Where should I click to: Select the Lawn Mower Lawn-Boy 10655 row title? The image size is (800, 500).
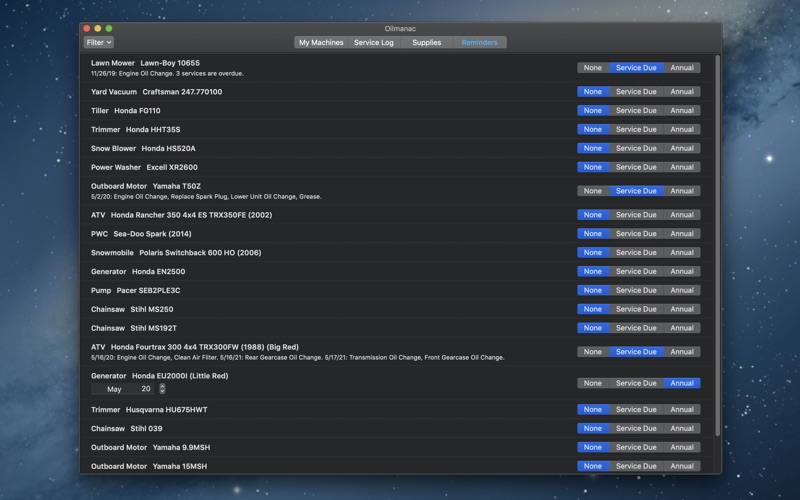click(145, 63)
